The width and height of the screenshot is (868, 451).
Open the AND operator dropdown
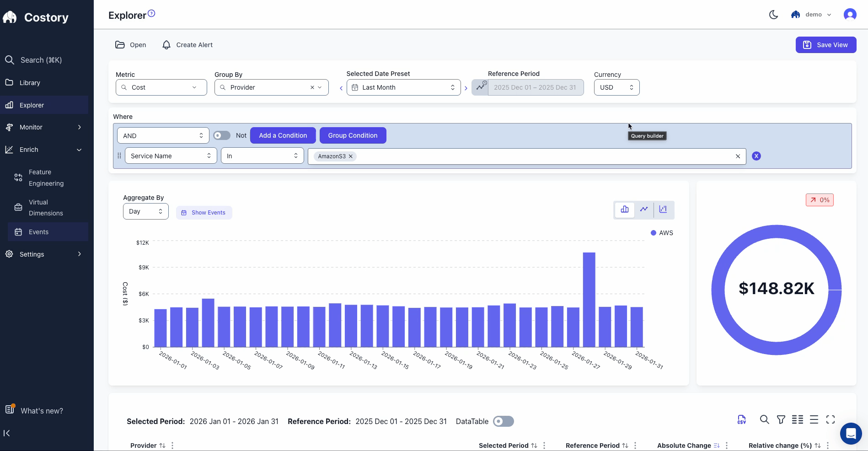point(163,135)
